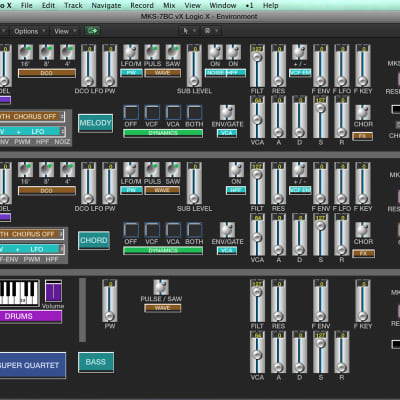400x400 pixels.
Task: Click the orange DCO label in Melody section
Action: pyautogui.click(x=47, y=73)
